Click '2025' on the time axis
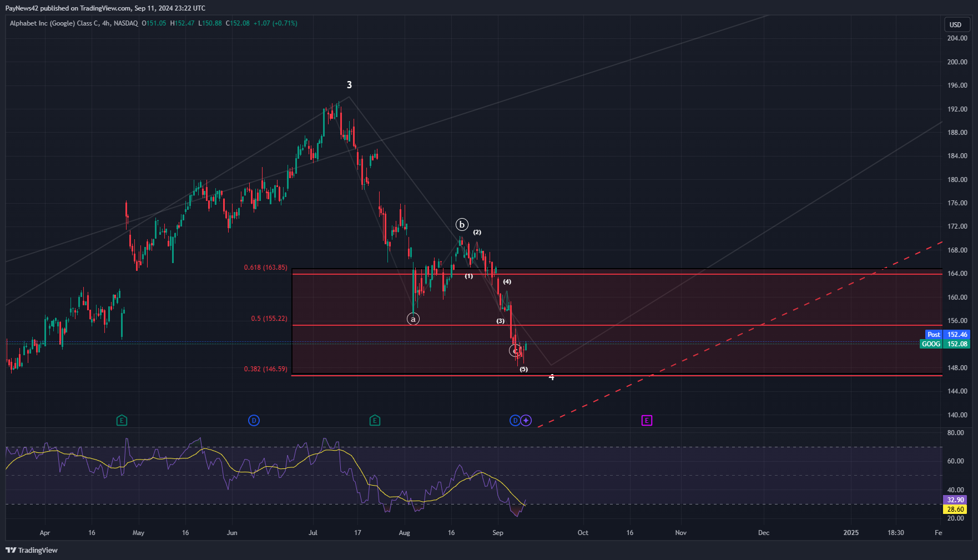 [x=851, y=533]
